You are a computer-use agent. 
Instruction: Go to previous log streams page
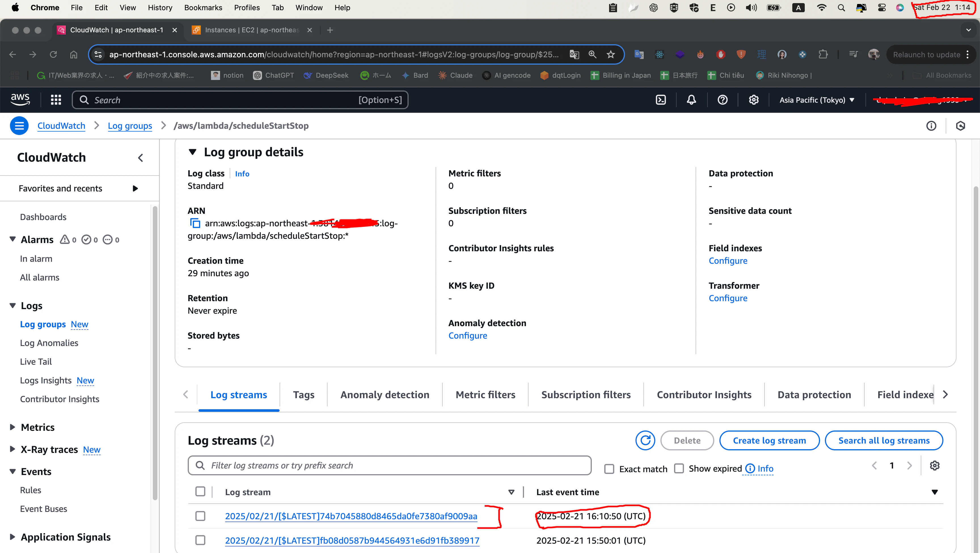(x=874, y=465)
